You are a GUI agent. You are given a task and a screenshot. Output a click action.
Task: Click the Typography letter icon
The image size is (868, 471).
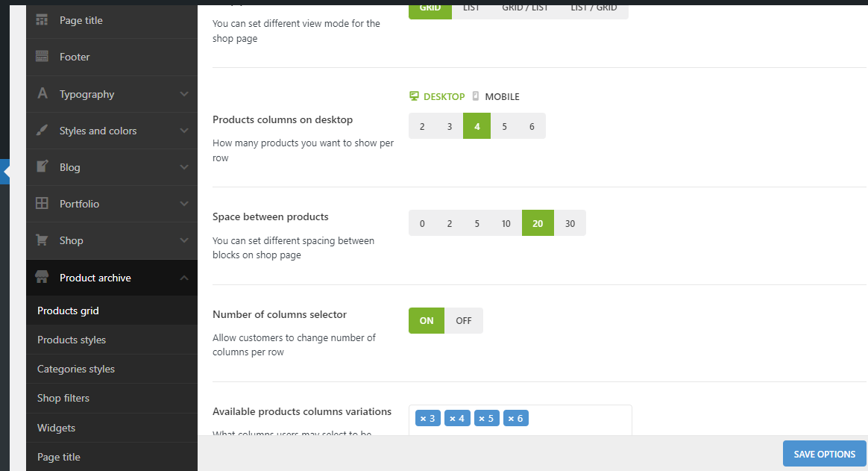coord(43,94)
